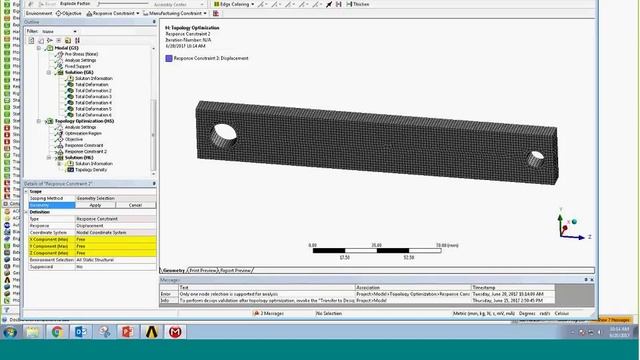640x360 pixels.
Task: Switch to the Geometry tab
Action: (x=173, y=270)
